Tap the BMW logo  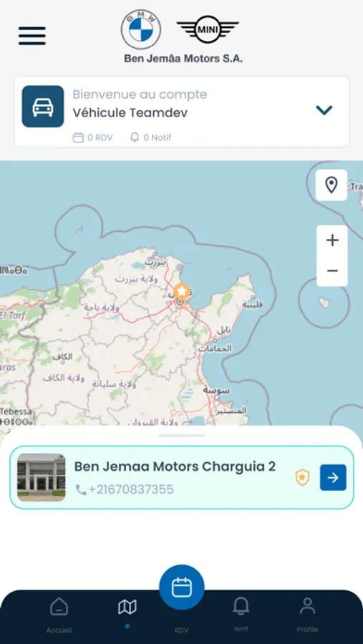[141, 29]
